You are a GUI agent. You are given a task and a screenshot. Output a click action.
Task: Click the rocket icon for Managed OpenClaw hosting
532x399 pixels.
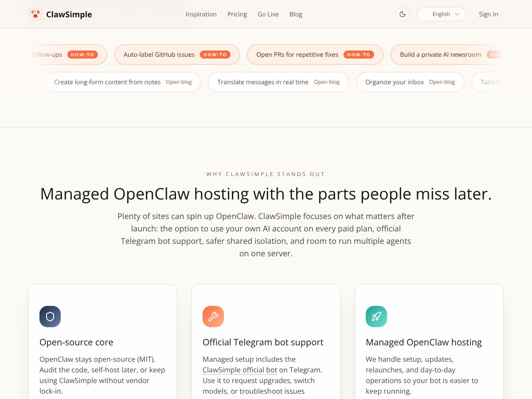click(x=376, y=317)
